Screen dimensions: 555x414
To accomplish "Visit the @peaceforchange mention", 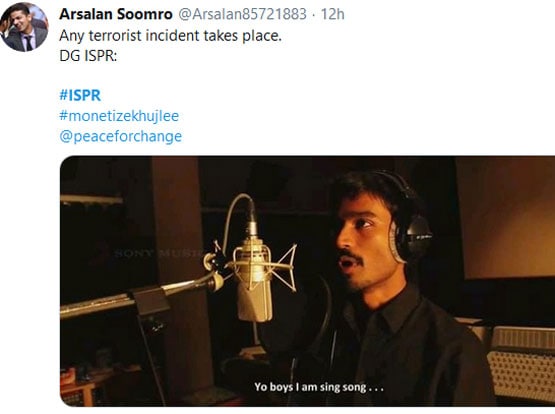I will [121, 136].
